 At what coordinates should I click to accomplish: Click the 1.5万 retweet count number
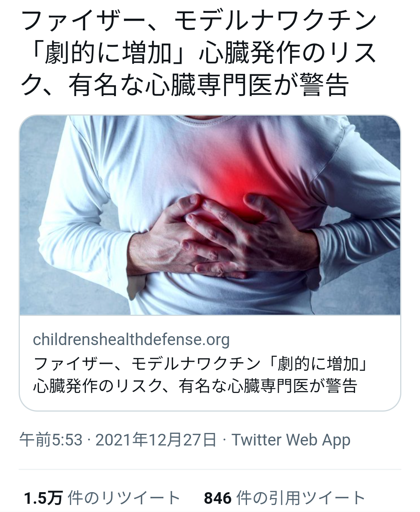(43, 498)
